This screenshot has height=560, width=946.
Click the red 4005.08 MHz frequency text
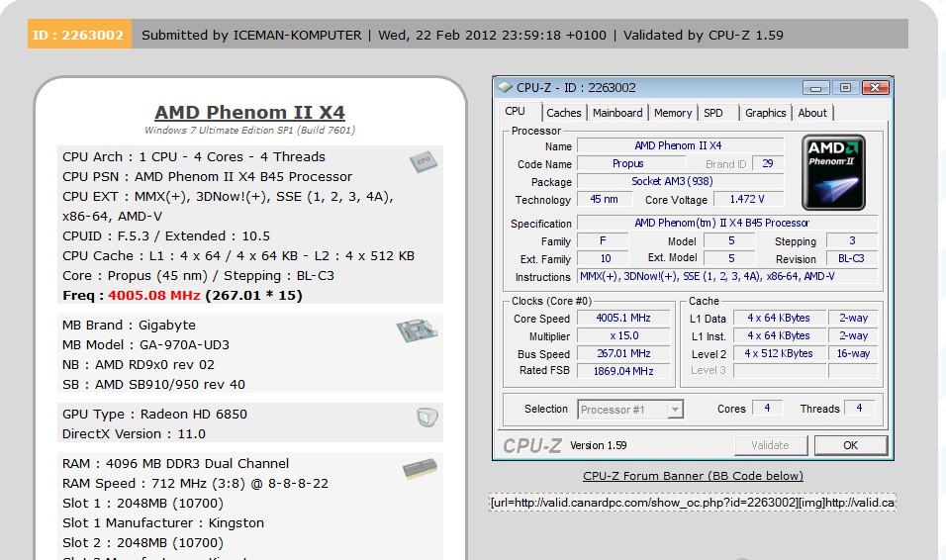click(153, 296)
